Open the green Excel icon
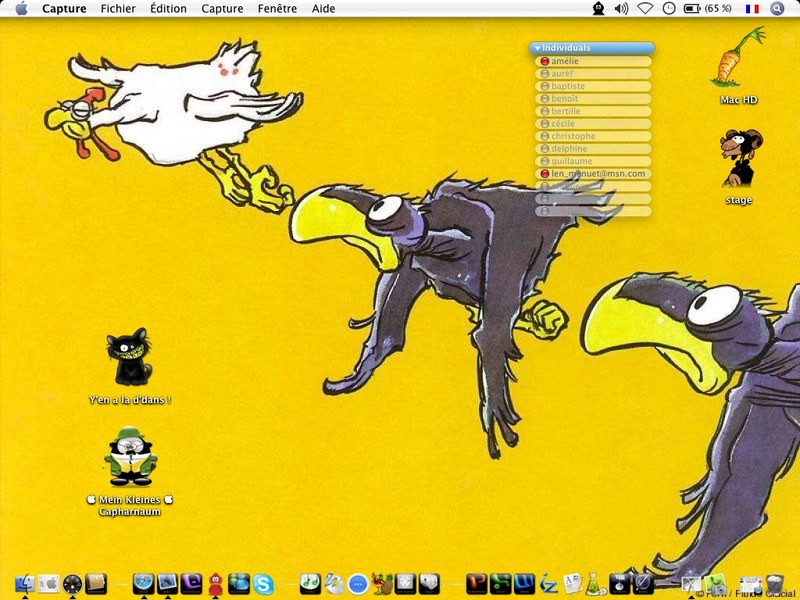Image resolution: width=800 pixels, height=600 pixels. (500, 583)
